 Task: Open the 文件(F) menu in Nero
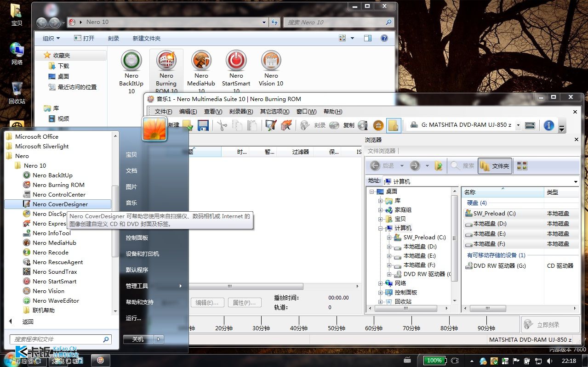pos(164,112)
